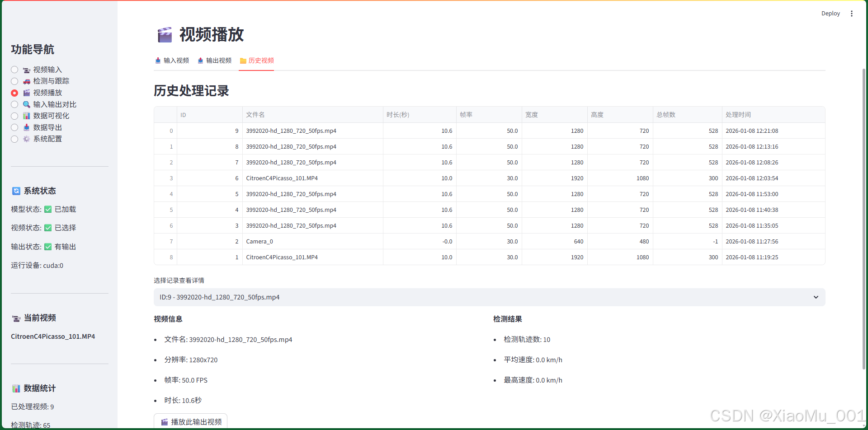Select the 数据可视化 radio option
Image resolution: width=868 pixels, height=430 pixels.
pyautogui.click(x=14, y=116)
